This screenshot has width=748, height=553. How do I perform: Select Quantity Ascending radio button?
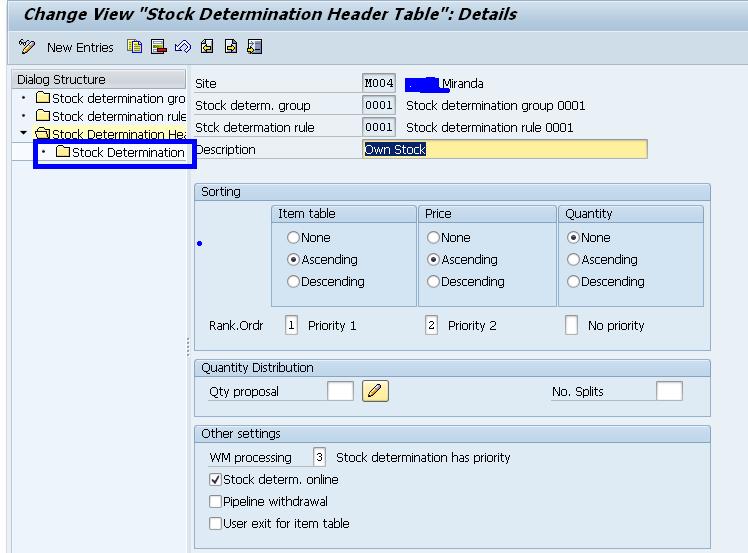pyautogui.click(x=573, y=259)
